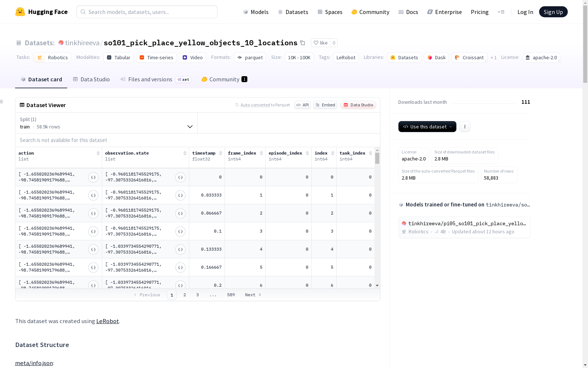Screen dimensions: 588x368
Task: Go to the Next page of rows
Action: 253,295
